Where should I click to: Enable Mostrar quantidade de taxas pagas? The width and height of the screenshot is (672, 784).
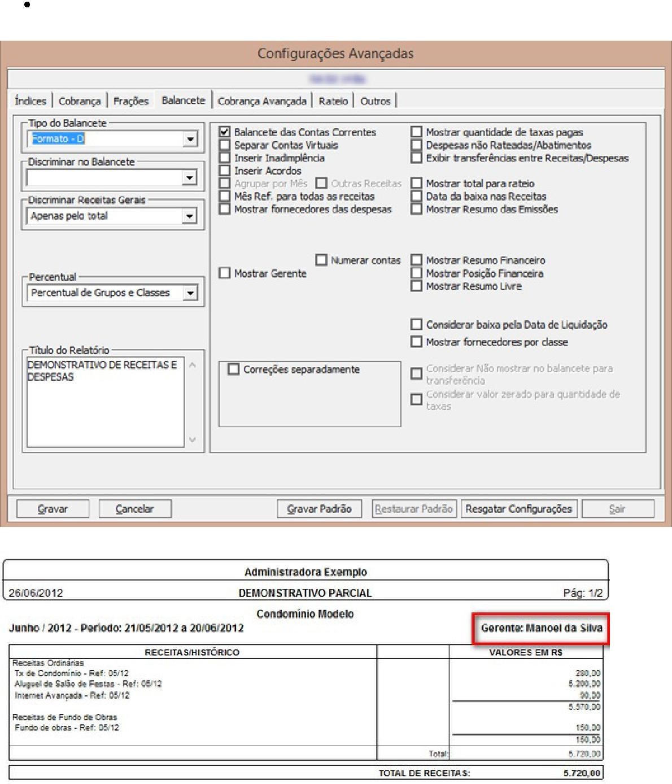point(416,132)
